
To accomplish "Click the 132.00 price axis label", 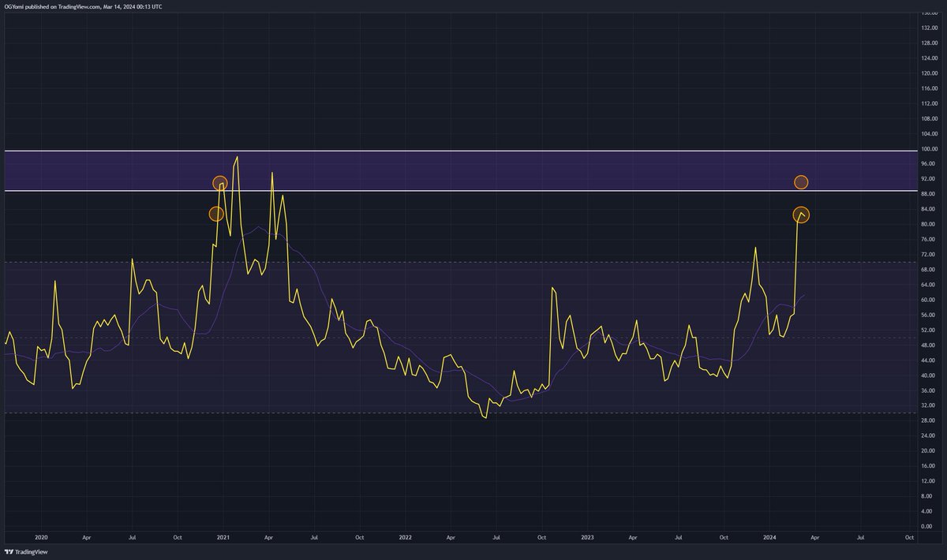I will [928, 28].
